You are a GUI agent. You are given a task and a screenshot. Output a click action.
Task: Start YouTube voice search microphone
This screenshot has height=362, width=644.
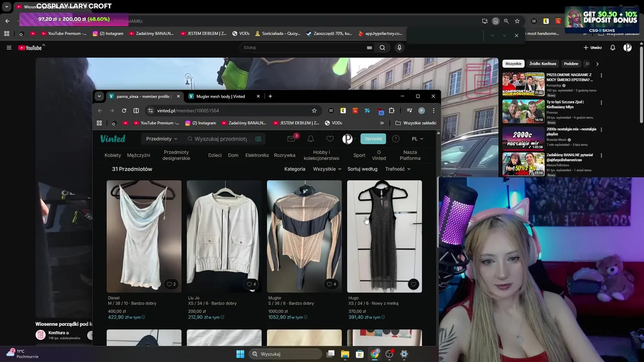tap(399, 48)
